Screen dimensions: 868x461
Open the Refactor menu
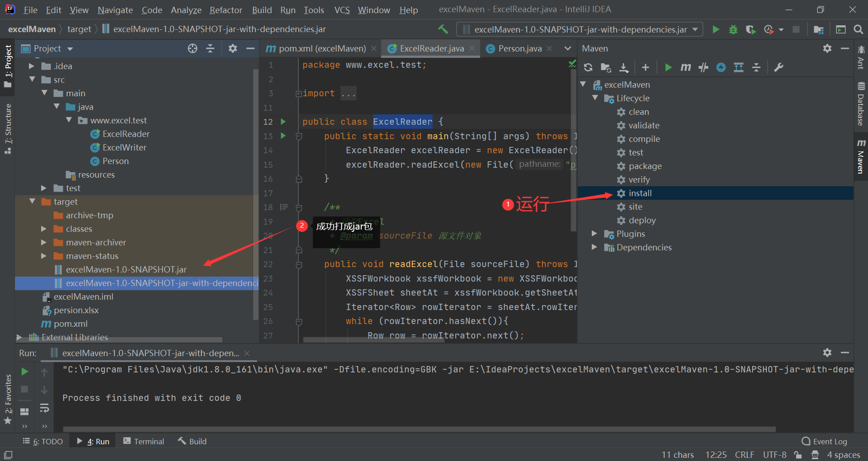(226, 10)
